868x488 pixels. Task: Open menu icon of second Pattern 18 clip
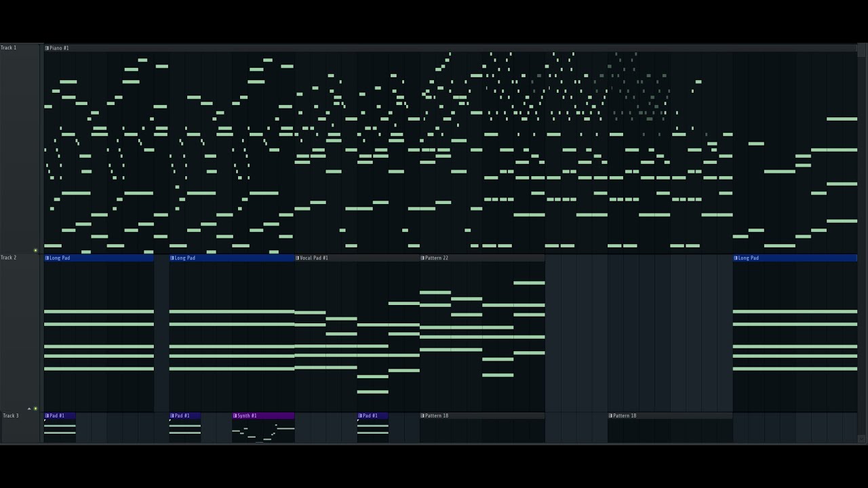(x=610, y=415)
